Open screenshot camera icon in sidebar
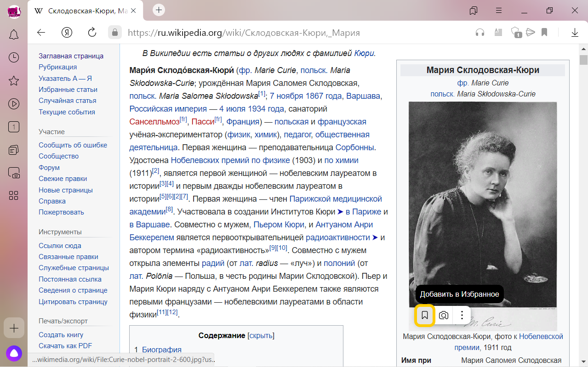588x367 pixels. pos(14,173)
